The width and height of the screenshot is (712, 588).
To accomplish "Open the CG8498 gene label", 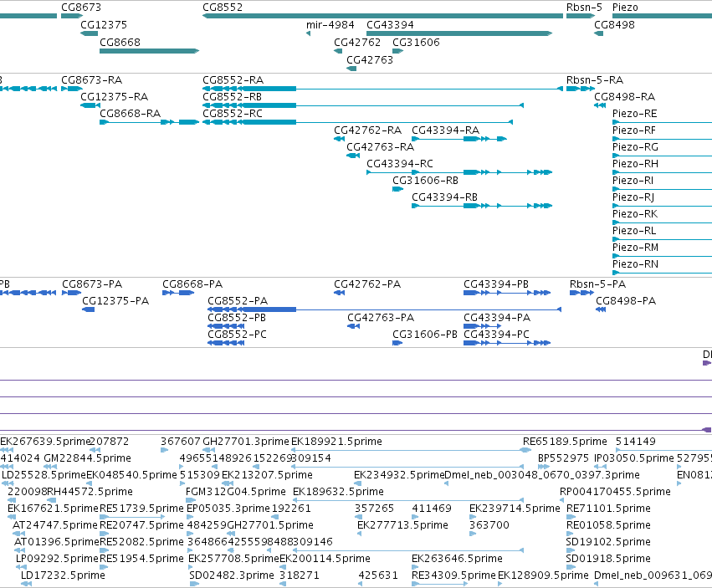I will point(614,24).
